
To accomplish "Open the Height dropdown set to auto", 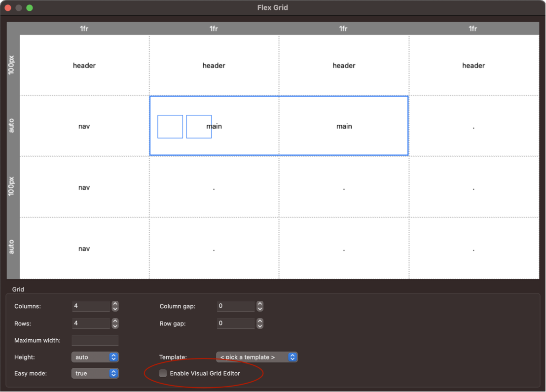I will [95, 357].
